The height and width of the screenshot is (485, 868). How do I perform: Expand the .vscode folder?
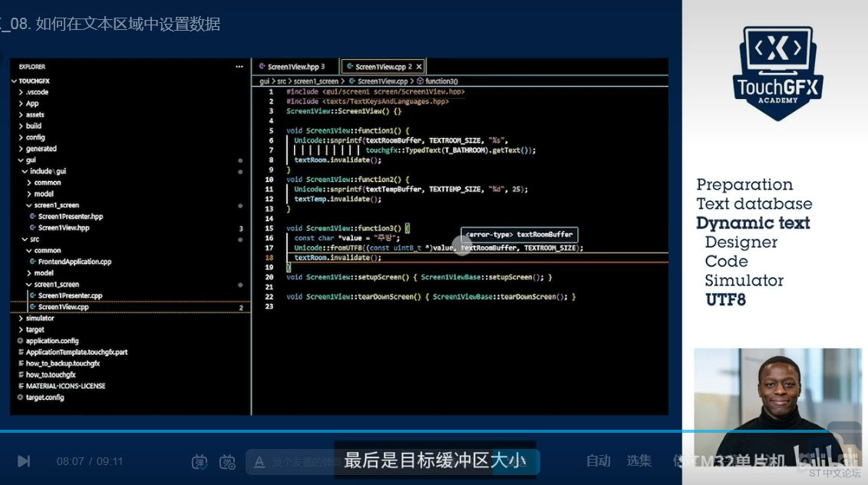[x=37, y=92]
